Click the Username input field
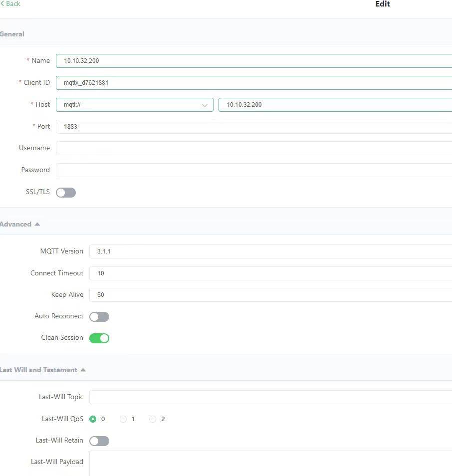Image resolution: width=452 pixels, height=476 pixels. [254, 148]
